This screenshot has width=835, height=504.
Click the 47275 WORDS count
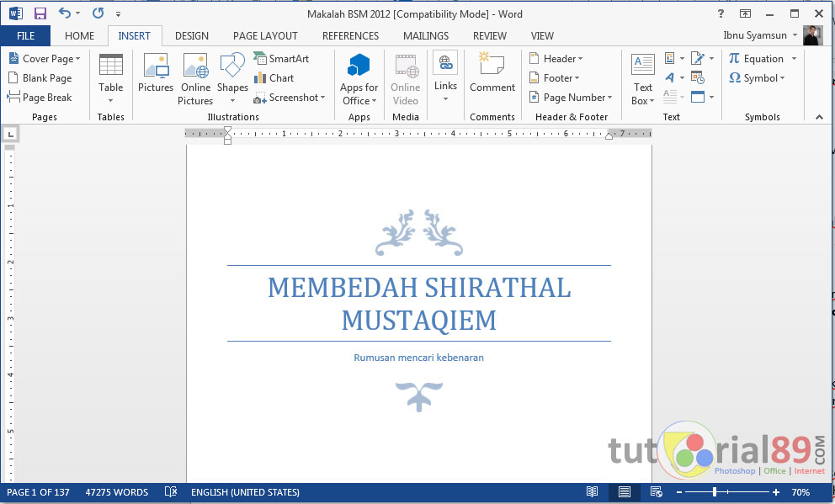[x=117, y=491]
